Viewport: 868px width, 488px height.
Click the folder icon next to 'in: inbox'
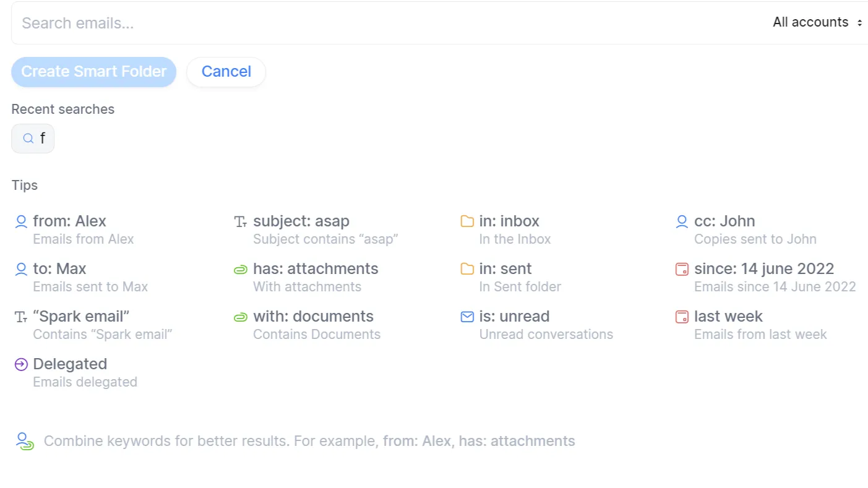click(x=467, y=221)
